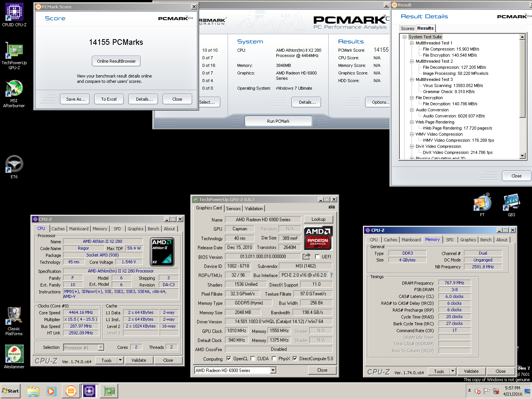
Task: Click the Action Center flag tray icon
Action: (x=487, y=391)
